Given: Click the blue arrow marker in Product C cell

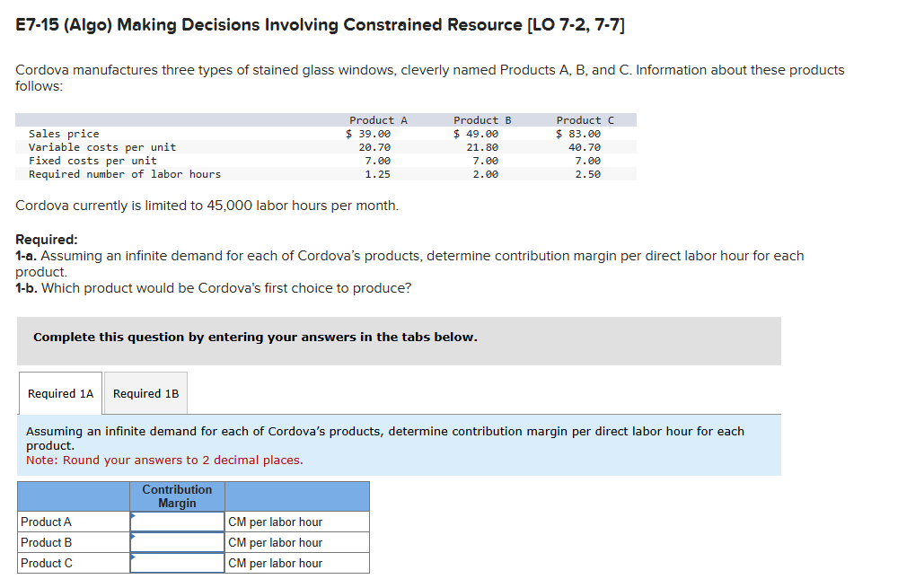Looking at the screenshot, I should 135,557.
